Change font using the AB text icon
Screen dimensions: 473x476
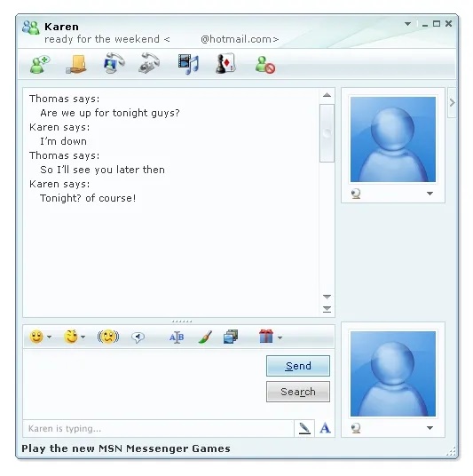[x=177, y=337]
